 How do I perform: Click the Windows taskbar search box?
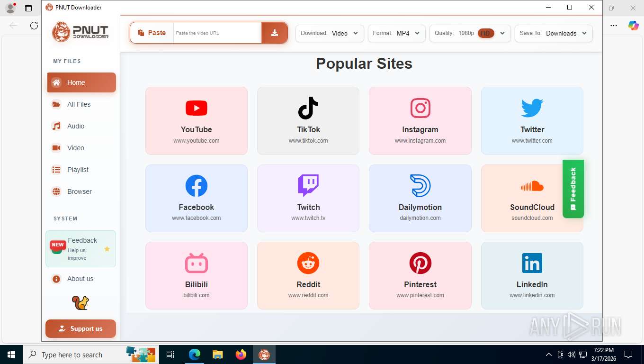(x=90, y=354)
